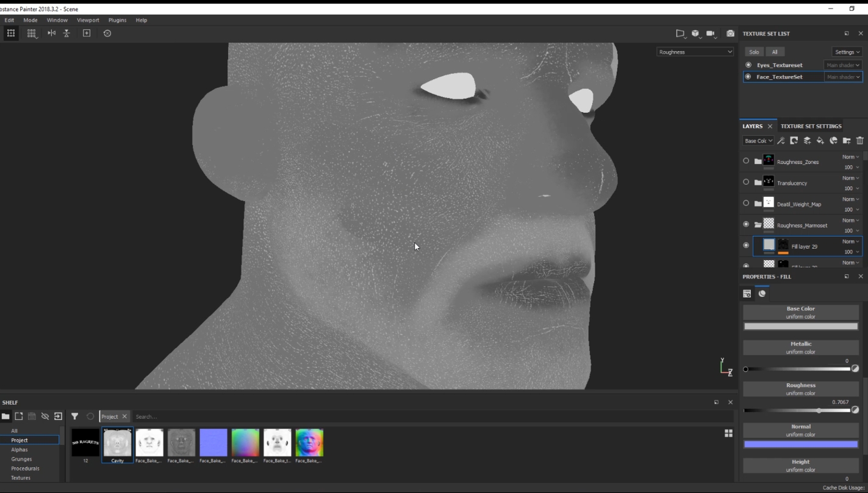Select Face_TextureSet radio button
868x493 pixels.
point(748,77)
